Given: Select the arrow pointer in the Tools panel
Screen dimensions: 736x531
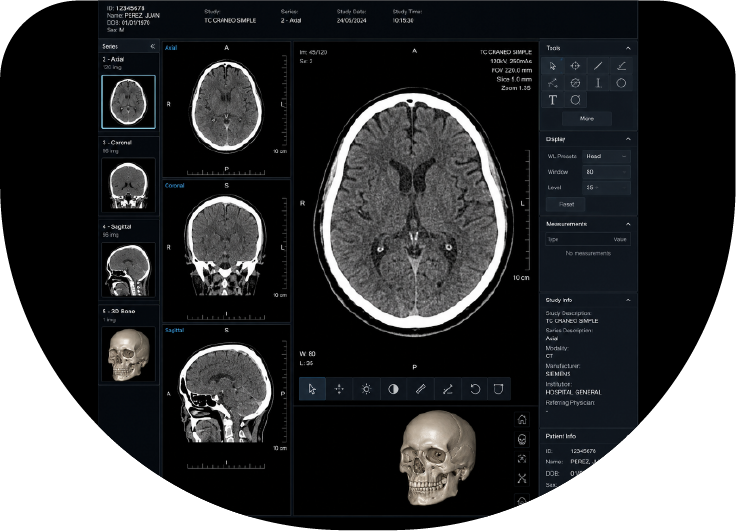Looking at the screenshot, I should click(552, 66).
